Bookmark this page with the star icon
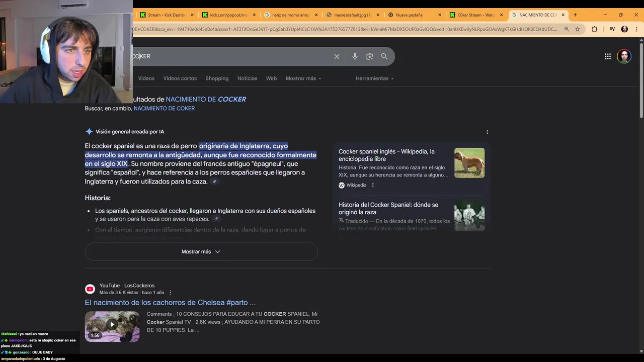This screenshot has height=362, width=644. (578, 29)
